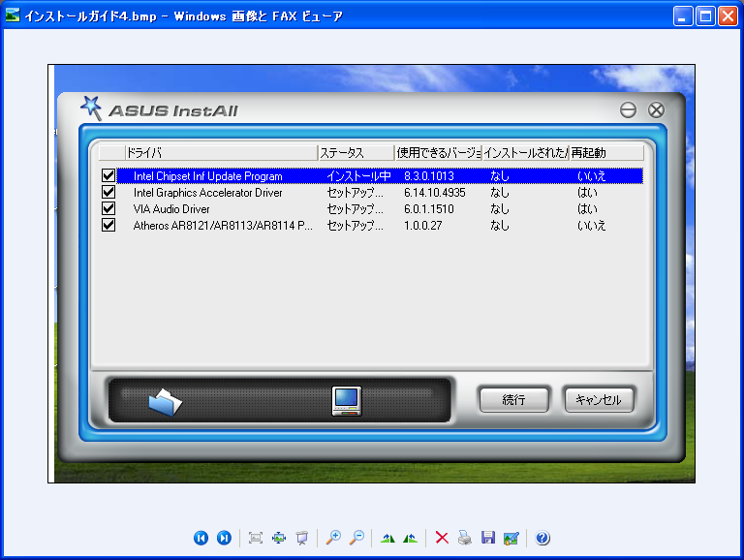
Task: Click はい restart value for Intel Graphics
Action: 587,192
